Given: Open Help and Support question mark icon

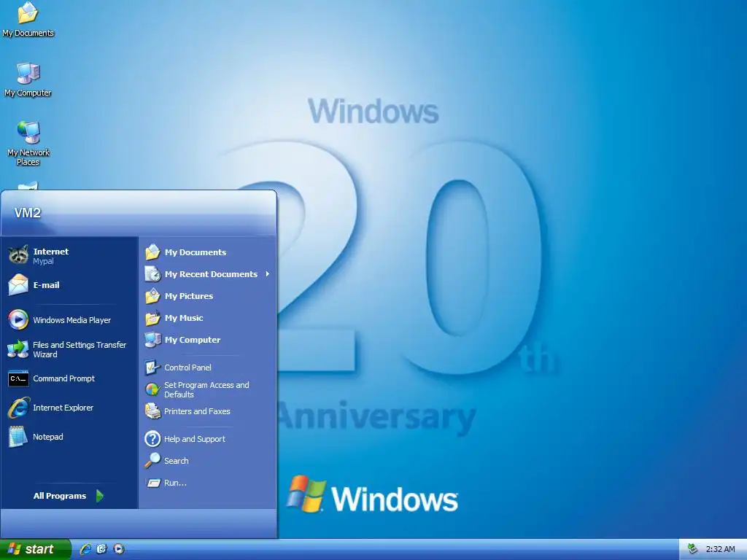Looking at the screenshot, I should point(152,438).
